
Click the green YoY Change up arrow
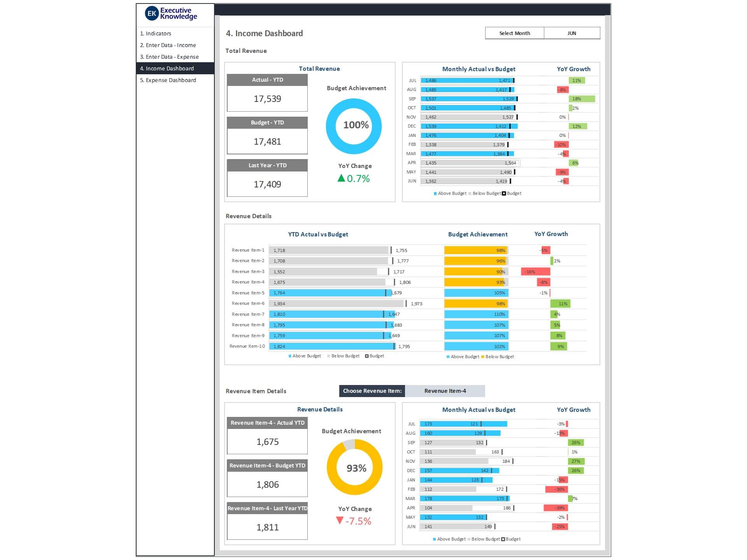coord(341,178)
